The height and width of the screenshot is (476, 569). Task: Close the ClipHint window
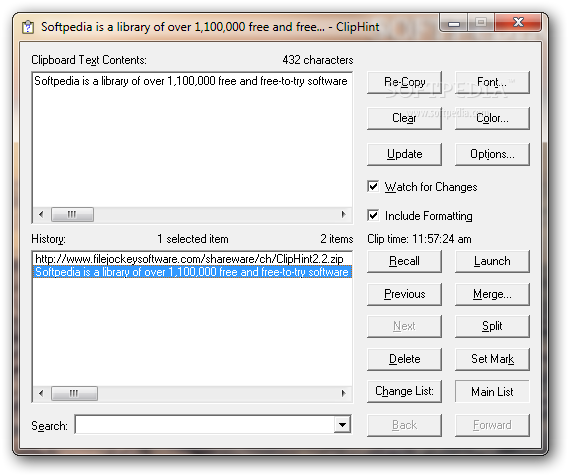click(x=518, y=23)
